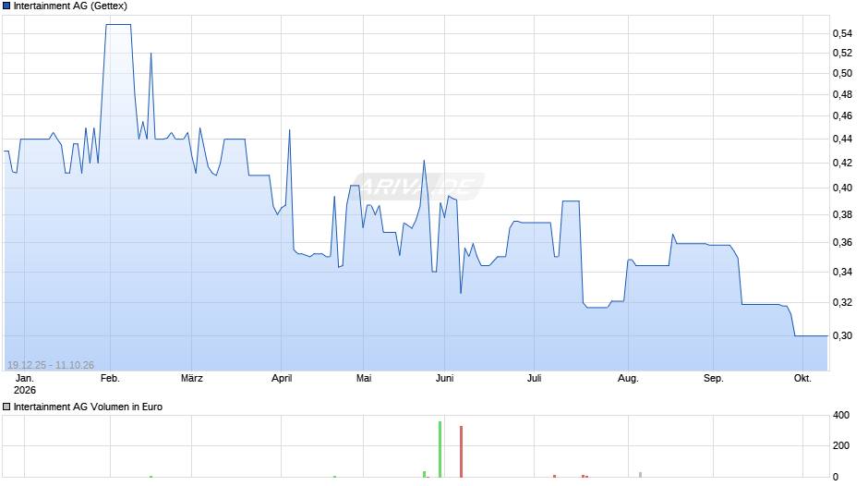Click the 0,44 price axis value

[x=842, y=140]
